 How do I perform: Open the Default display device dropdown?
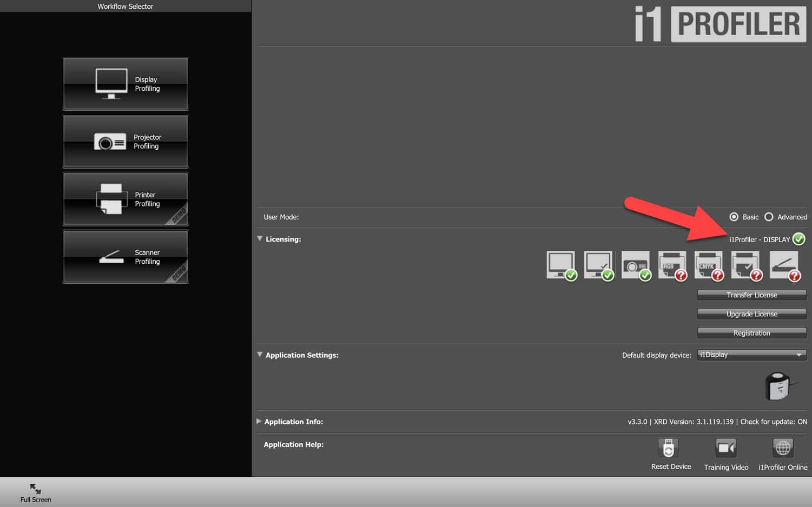752,355
